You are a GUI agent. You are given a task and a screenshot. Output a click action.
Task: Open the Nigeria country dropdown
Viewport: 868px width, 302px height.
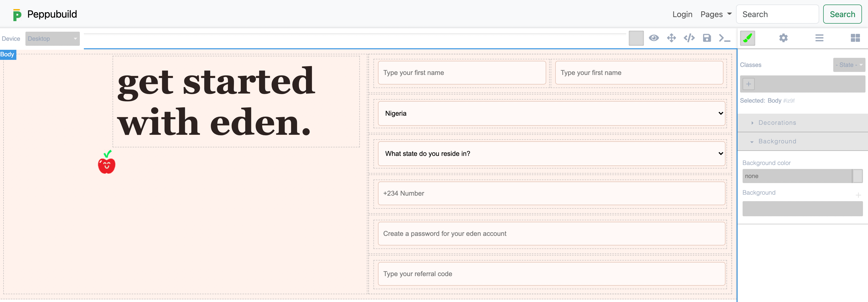coord(551,113)
